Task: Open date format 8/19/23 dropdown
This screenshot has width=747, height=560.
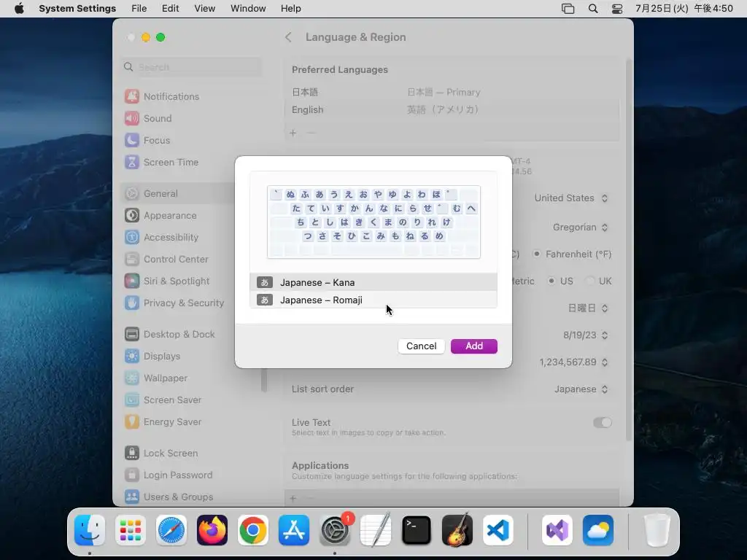Action: pos(586,335)
